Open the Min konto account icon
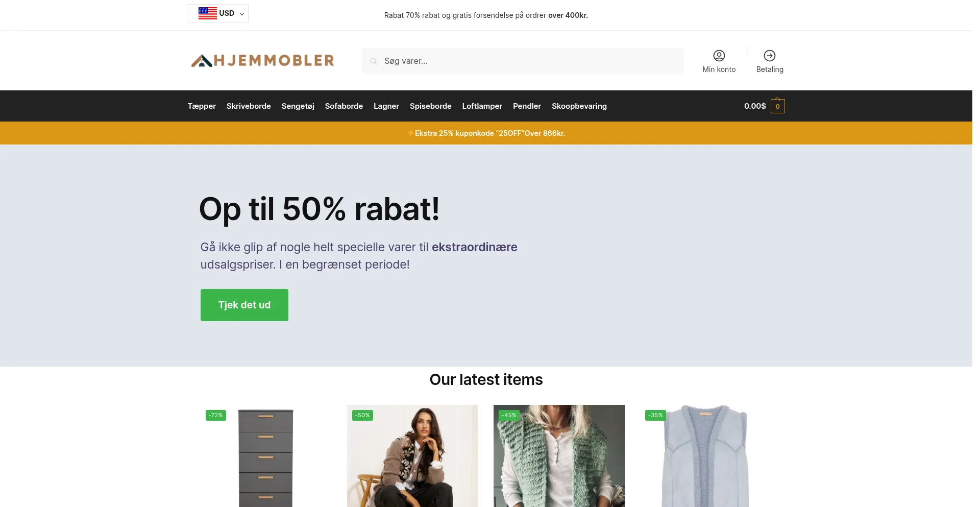 (719, 56)
